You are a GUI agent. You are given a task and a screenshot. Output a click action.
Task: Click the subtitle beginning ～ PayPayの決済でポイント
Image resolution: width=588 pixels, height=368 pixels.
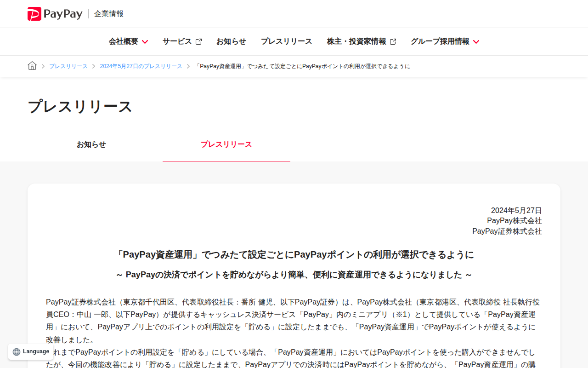[x=294, y=275]
